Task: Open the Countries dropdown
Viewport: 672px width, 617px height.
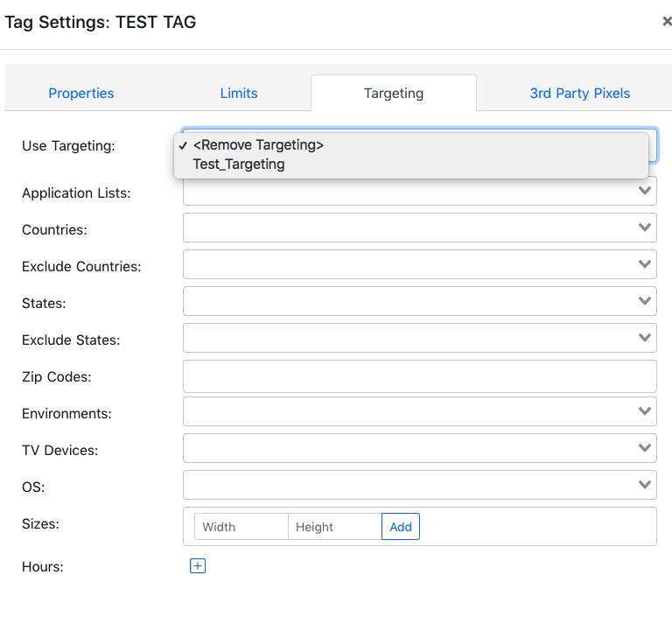Action: click(420, 228)
